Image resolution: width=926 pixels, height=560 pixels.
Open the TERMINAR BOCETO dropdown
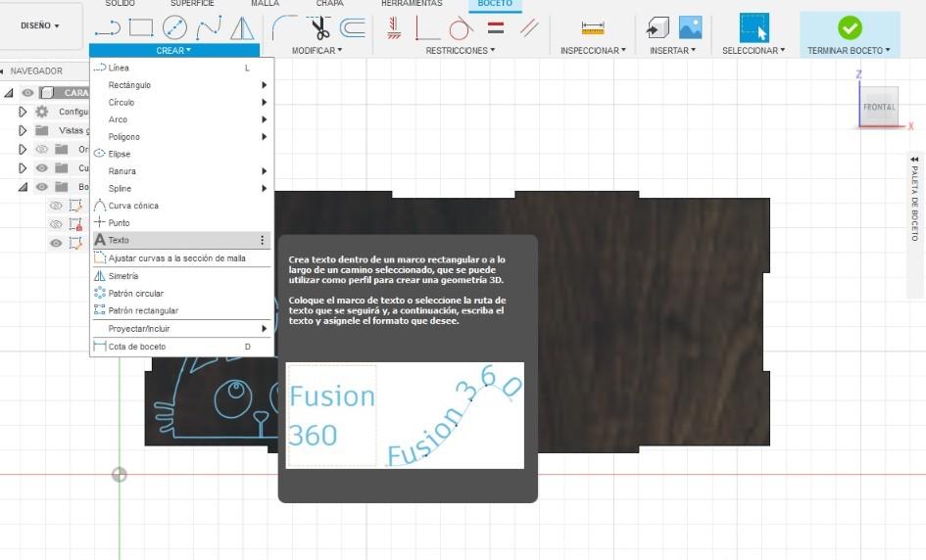849,51
